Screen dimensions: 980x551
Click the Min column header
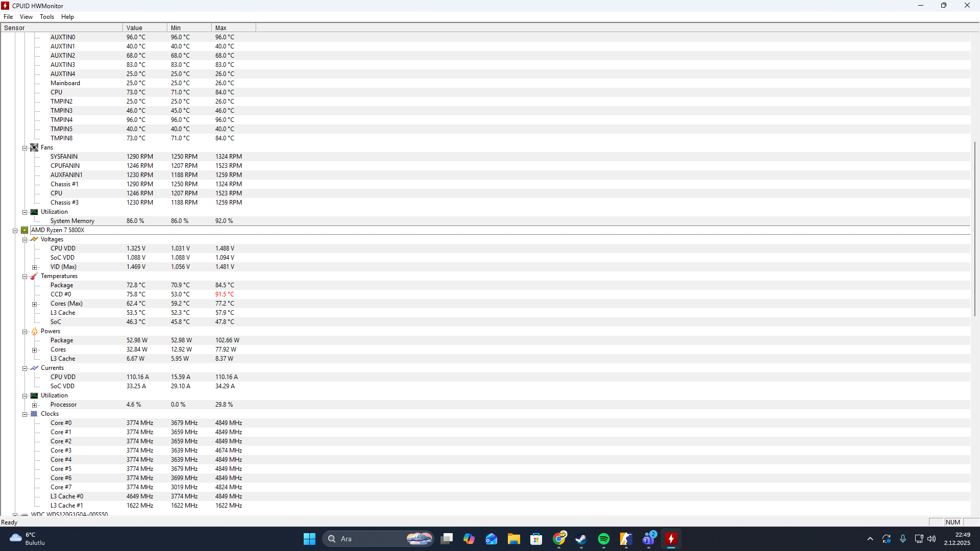pyautogui.click(x=189, y=28)
